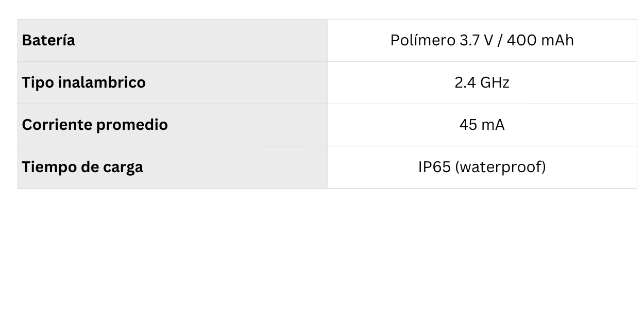644x335 pixels.
Task: Select the Tipo inalambrico label cell
Action: point(172,83)
